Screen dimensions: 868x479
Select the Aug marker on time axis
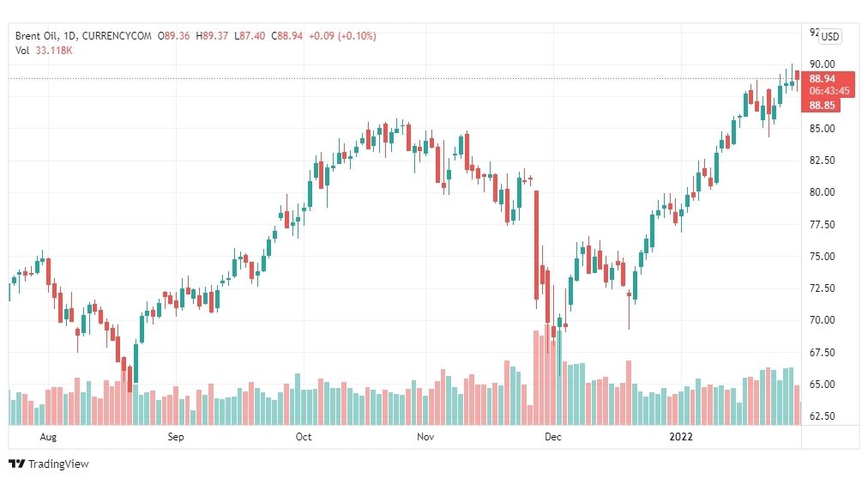[48, 437]
